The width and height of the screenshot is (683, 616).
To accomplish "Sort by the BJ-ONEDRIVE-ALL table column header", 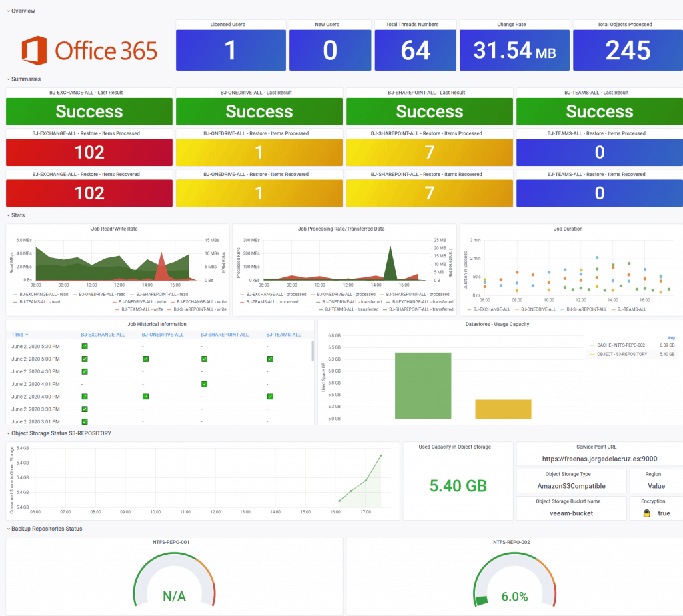I will pos(163,335).
